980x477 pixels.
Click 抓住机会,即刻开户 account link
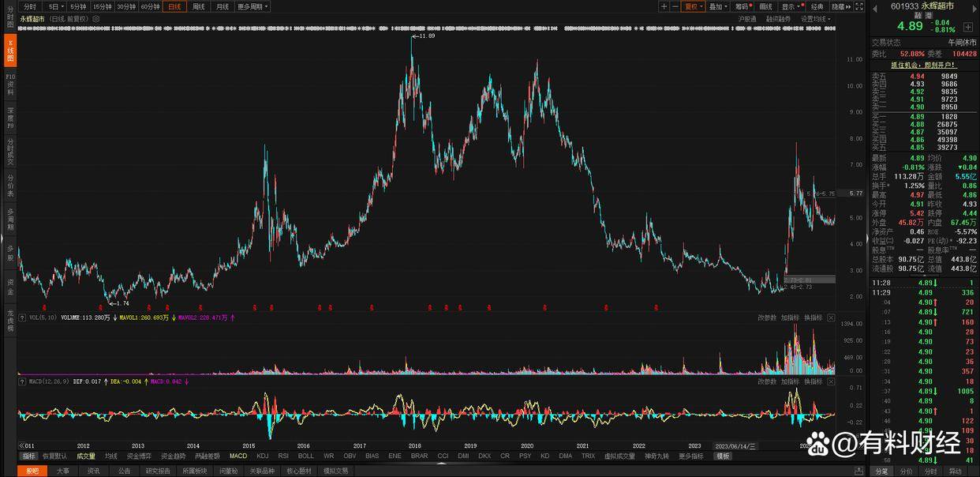924,65
